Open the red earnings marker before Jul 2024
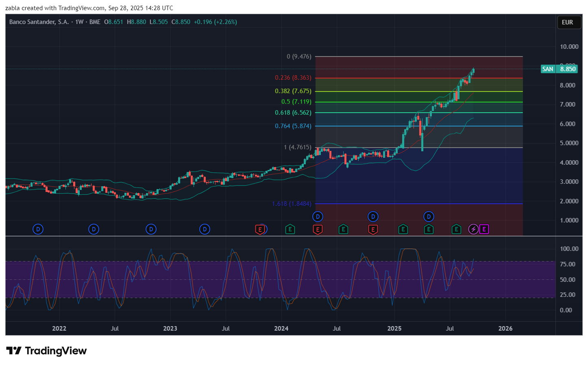 click(x=318, y=230)
